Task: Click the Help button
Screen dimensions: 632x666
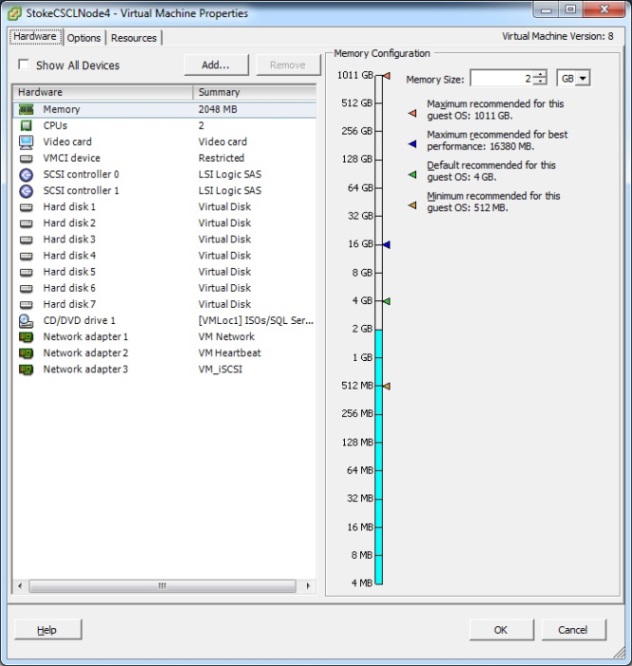Action: pos(48,629)
